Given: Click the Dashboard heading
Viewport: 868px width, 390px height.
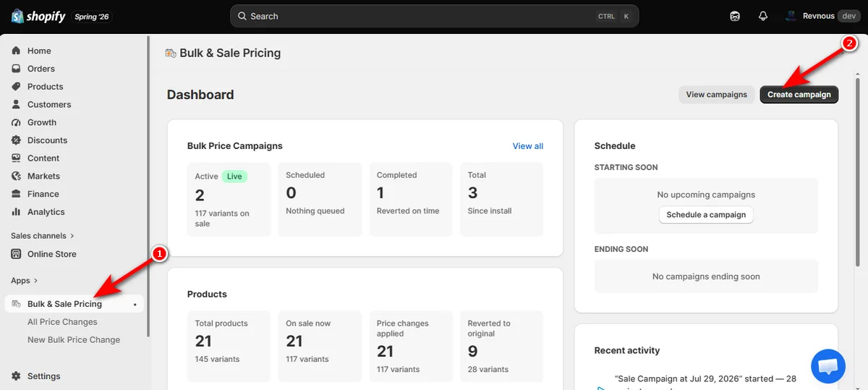Looking at the screenshot, I should [200, 95].
